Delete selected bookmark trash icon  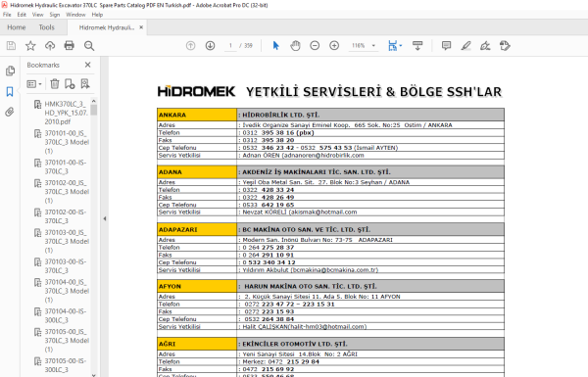(55, 84)
